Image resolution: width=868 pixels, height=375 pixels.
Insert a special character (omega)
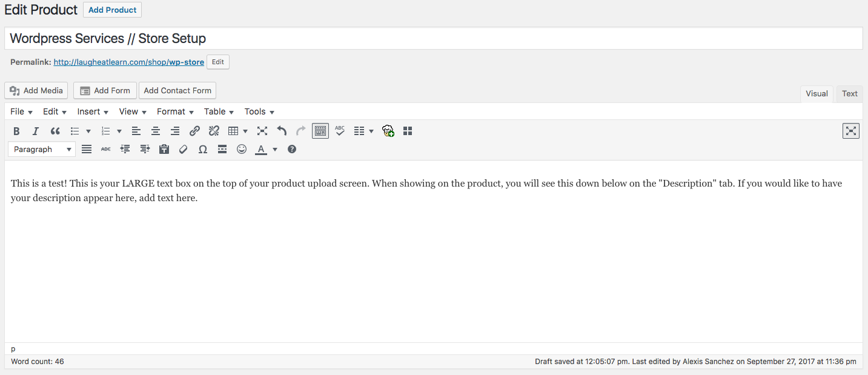pyautogui.click(x=203, y=149)
